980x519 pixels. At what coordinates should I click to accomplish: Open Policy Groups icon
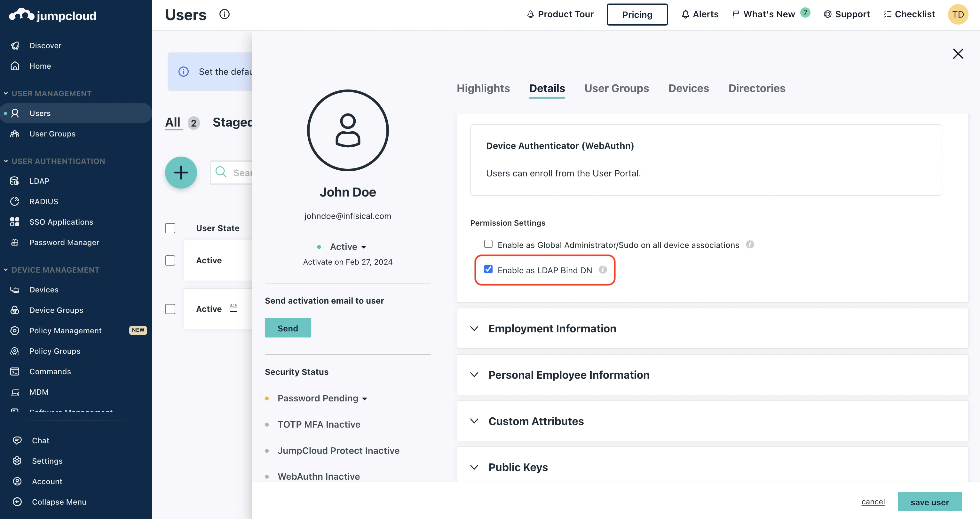tap(15, 351)
